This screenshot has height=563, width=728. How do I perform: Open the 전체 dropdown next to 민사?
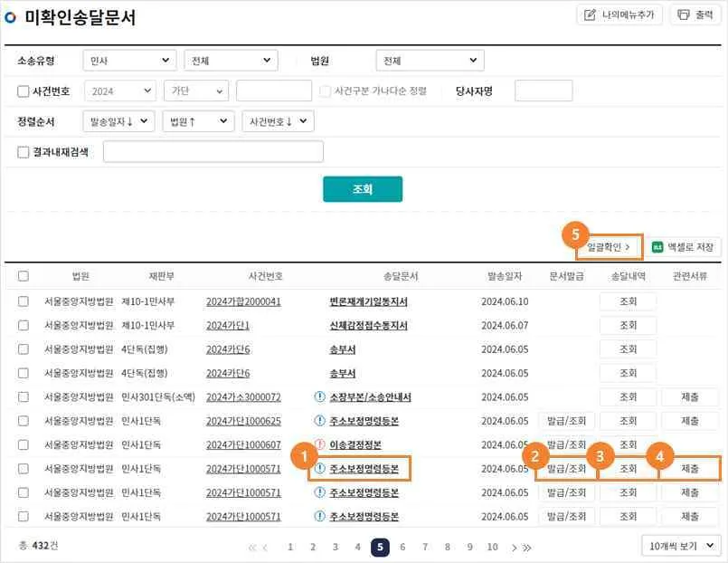[x=231, y=61]
